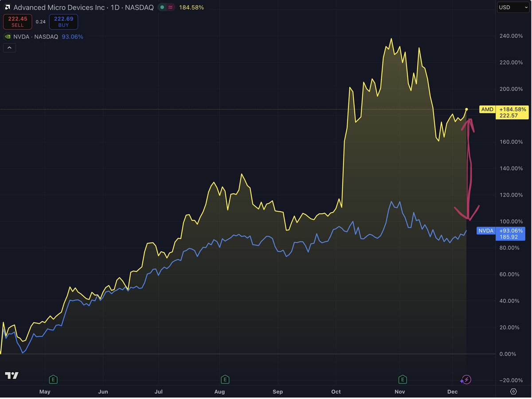532x399 pixels.
Task: Click the yellow AMD last-price dot
Action: coord(466,109)
